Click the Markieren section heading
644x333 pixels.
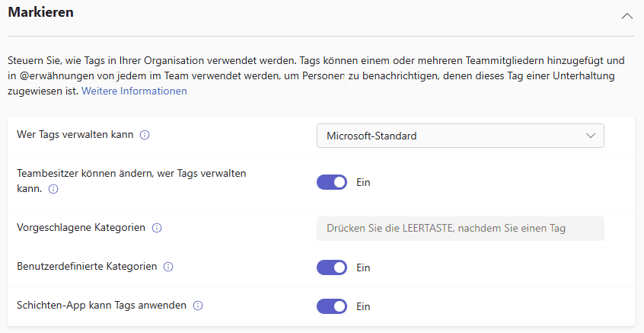click(x=40, y=12)
